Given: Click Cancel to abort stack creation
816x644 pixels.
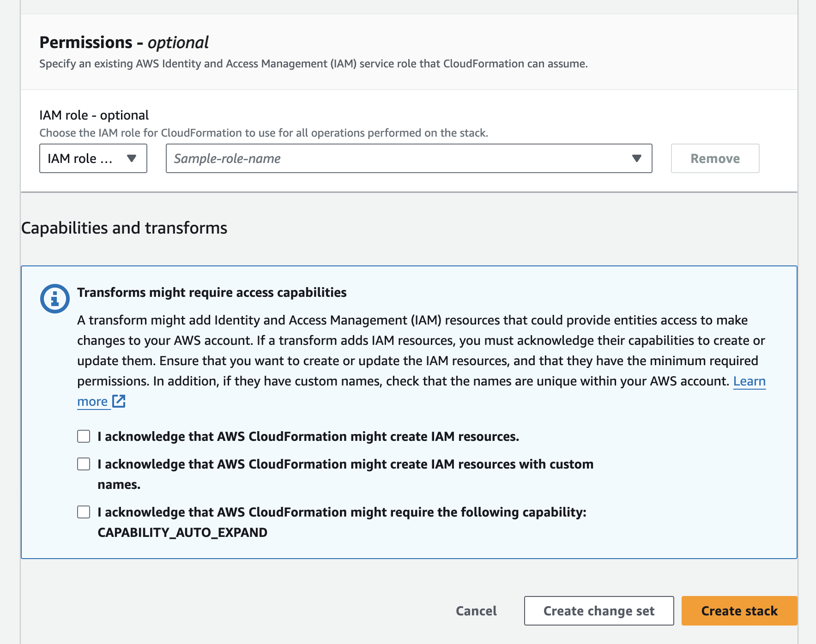Looking at the screenshot, I should tap(476, 611).
